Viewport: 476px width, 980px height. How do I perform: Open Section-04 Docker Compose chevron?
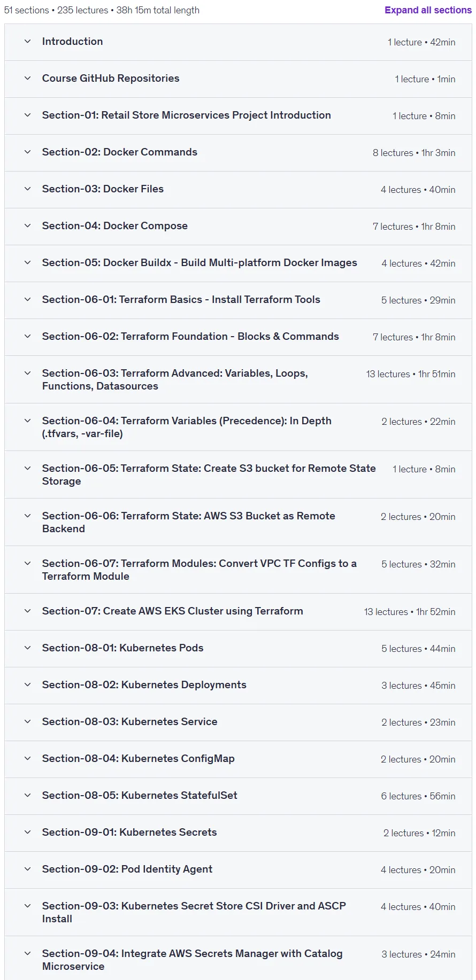(28, 225)
